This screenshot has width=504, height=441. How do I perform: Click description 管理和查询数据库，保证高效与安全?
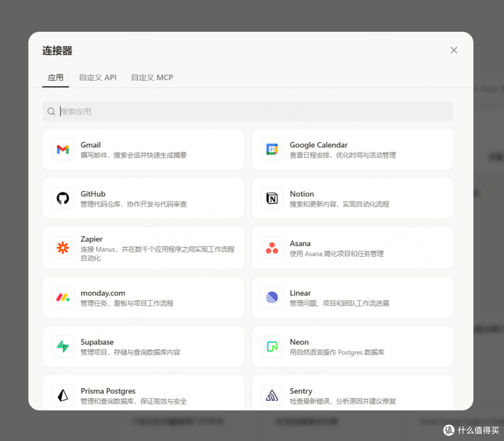point(134,401)
